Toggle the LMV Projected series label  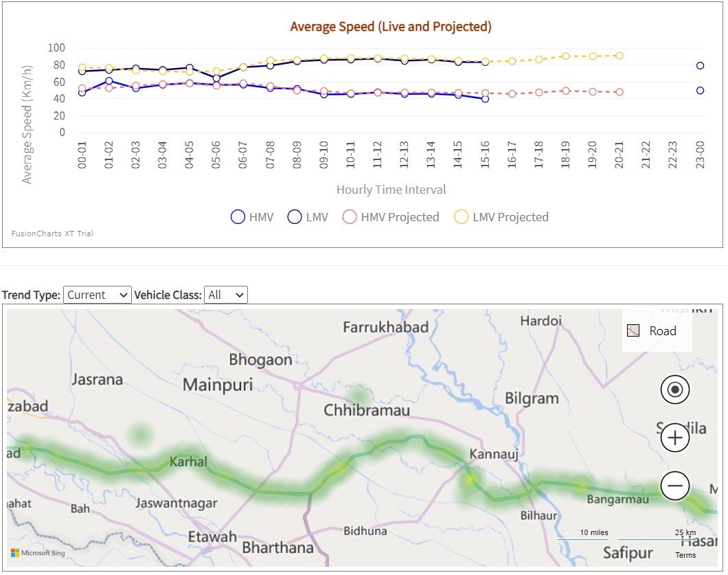(x=510, y=217)
